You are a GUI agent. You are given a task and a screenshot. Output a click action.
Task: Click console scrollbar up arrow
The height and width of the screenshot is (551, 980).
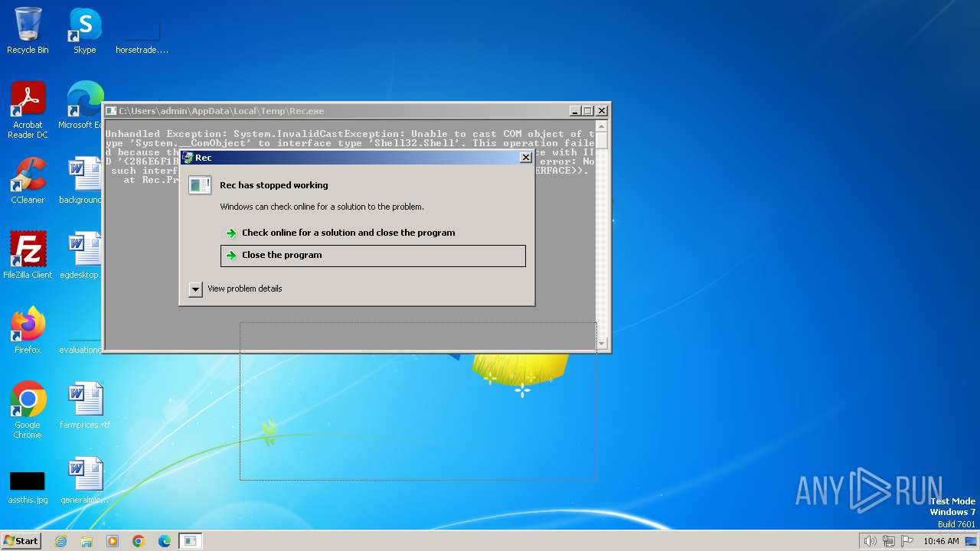click(603, 126)
